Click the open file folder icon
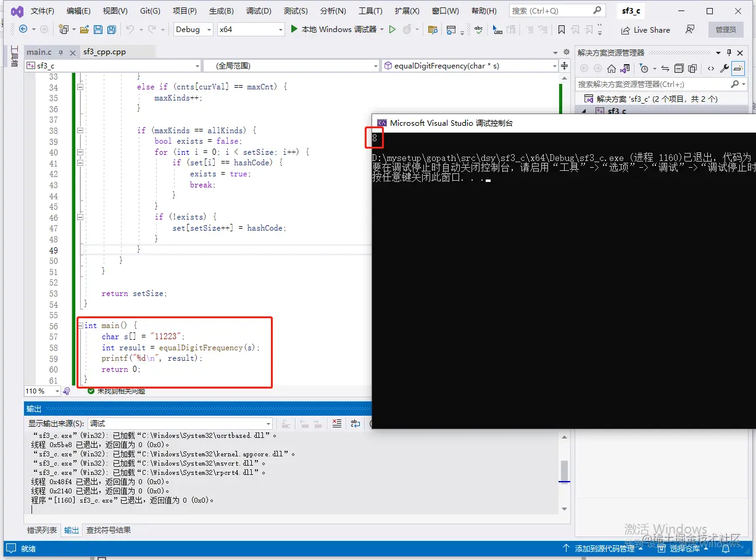The image size is (756, 560). pos(85,29)
